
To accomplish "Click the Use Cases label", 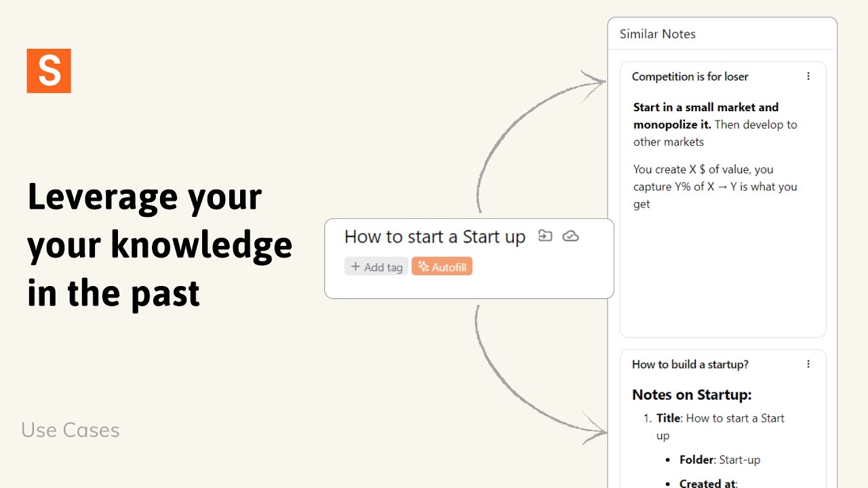I will pyautogui.click(x=71, y=430).
